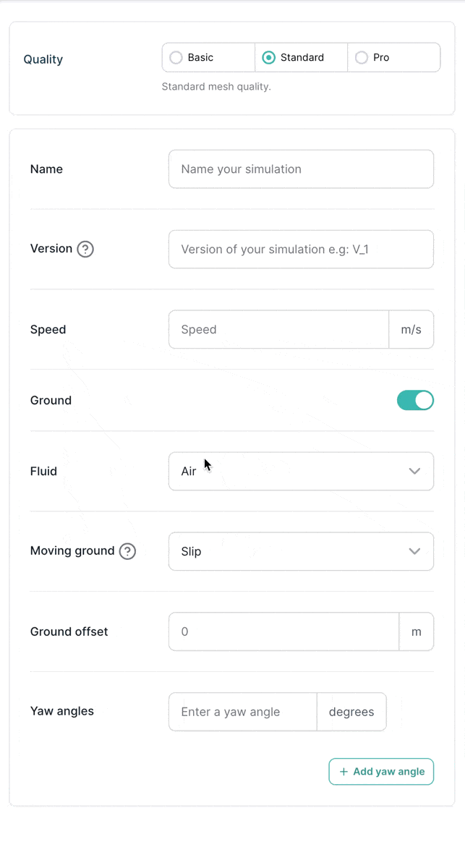Click the Version text input field
The height and width of the screenshot is (868, 465).
pyautogui.click(x=301, y=250)
